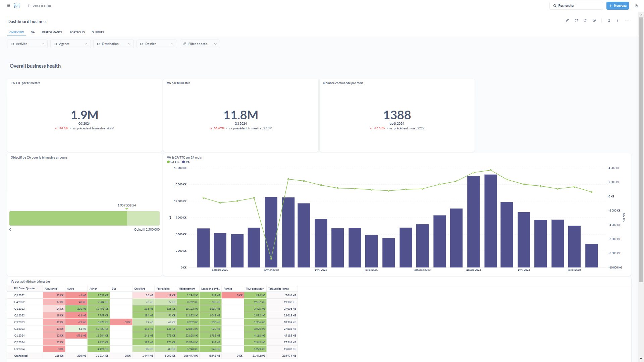Click the Grand total row label
The width and height of the screenshot is (644, 362).
pyautogui.click(x=21, y=356)
